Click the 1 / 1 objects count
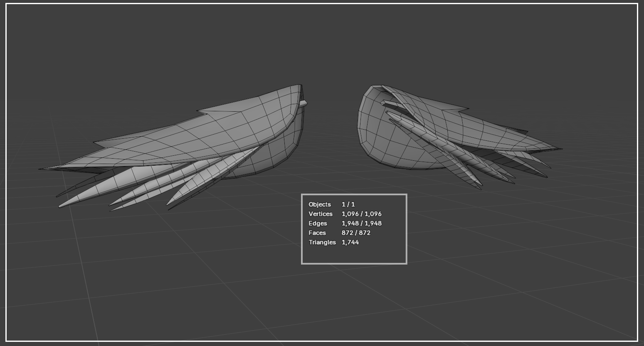This screenshot has height=346, width=644. (348, 204)
